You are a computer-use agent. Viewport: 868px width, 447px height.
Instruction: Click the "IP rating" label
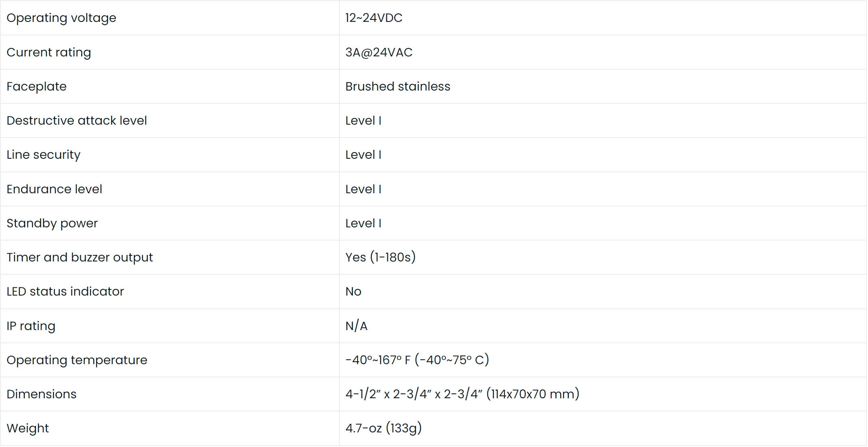tap(31, 326)
